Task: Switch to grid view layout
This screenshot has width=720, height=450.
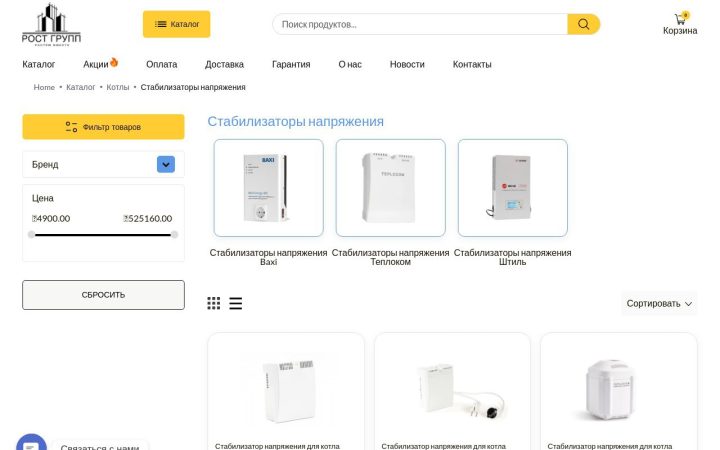Action: click(x=214, y=303)
